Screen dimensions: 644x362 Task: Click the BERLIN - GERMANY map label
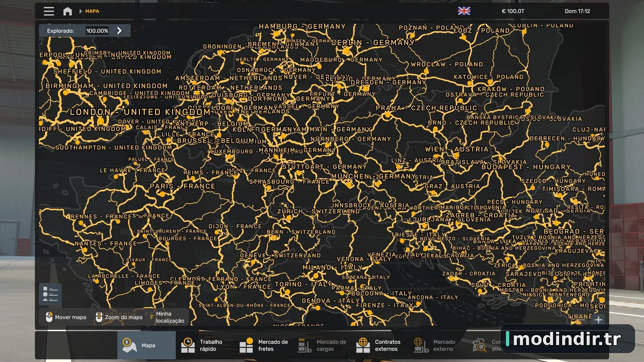click(373, 43)
